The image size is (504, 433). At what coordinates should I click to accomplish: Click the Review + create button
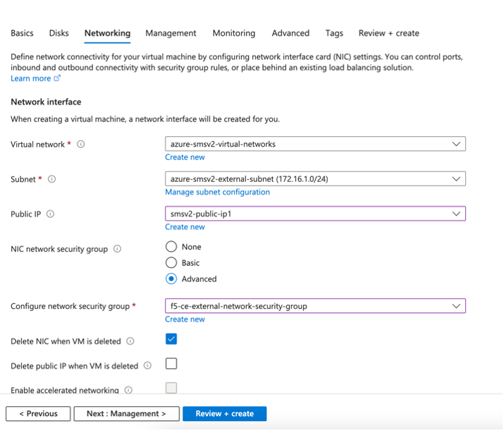tap(224, 414)
